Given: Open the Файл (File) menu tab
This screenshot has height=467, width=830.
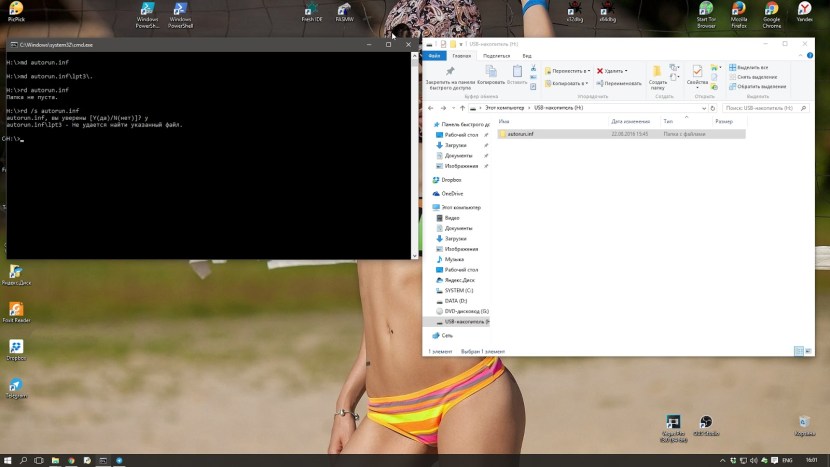Looking at the screenshot, I should pyautogui.click(x=435, y=56).
